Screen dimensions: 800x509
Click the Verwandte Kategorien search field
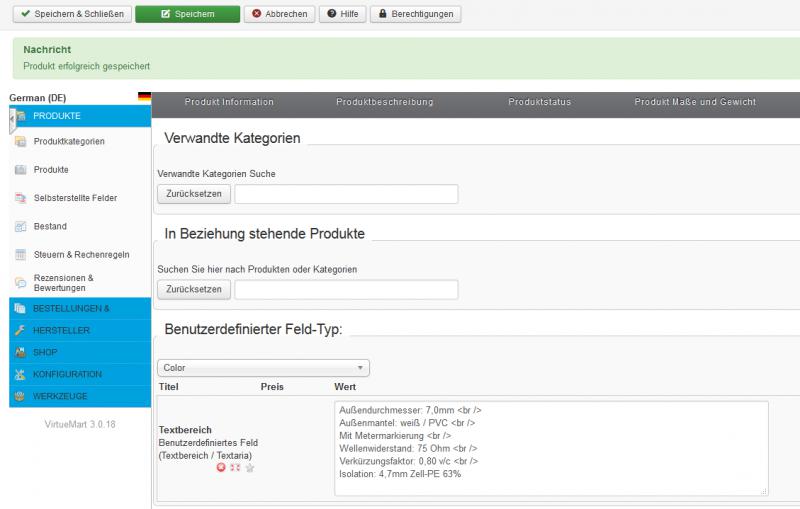345,194
